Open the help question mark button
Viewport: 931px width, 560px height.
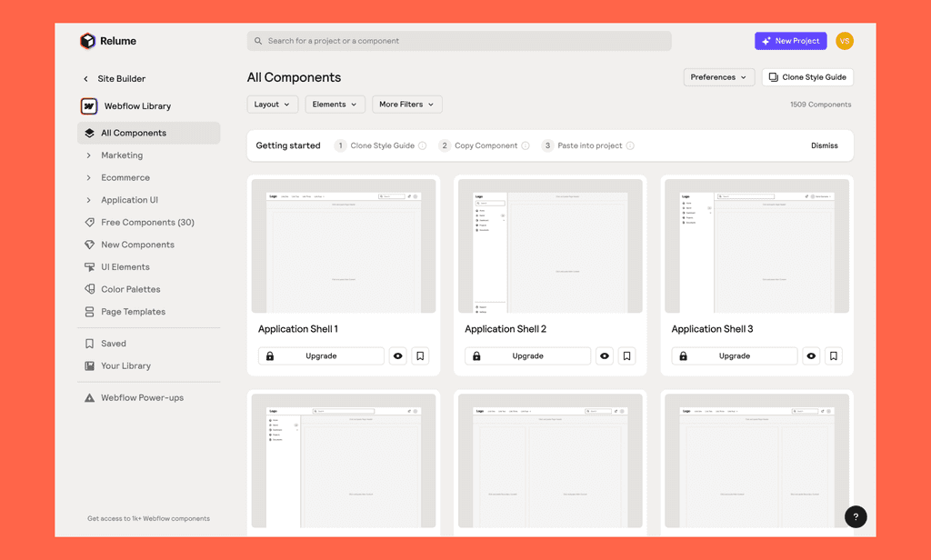(x=856, y=516)
